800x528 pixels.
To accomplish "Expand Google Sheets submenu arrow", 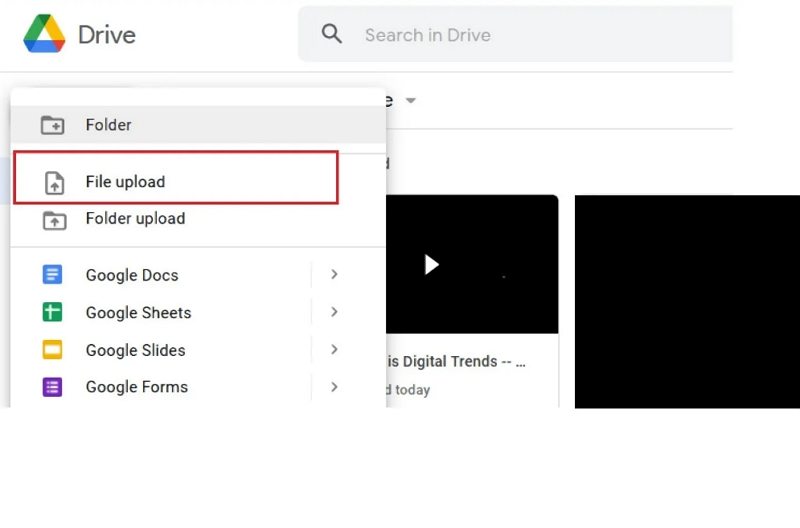I will point(334,312).
